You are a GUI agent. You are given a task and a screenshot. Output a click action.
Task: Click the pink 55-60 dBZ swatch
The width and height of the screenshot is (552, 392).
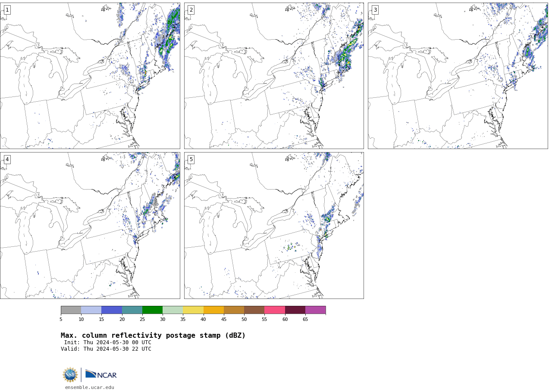click(275, 310)
